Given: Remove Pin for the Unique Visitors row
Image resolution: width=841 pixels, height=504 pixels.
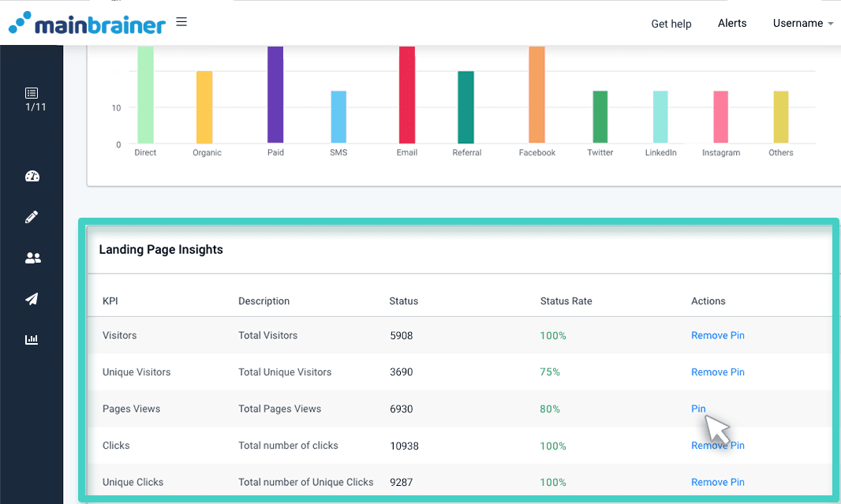Looking at the screenshot, I should point(718,372).
